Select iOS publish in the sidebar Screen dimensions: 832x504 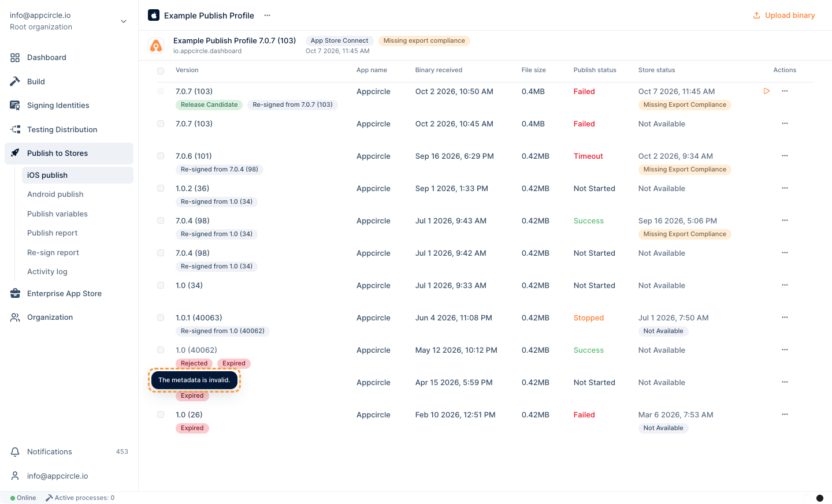77,175
